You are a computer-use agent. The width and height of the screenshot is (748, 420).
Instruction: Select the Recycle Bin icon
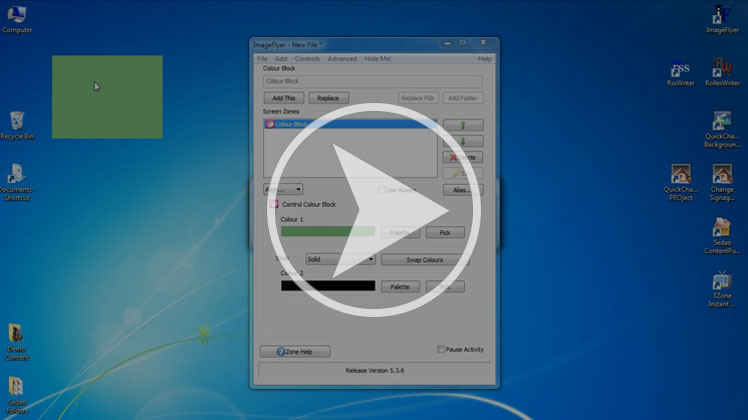click(x=17, y=126)
